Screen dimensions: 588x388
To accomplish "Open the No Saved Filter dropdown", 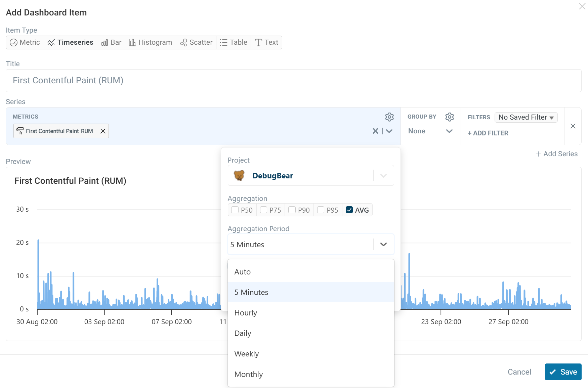I will pyautogui.click(x=526, y=117).
